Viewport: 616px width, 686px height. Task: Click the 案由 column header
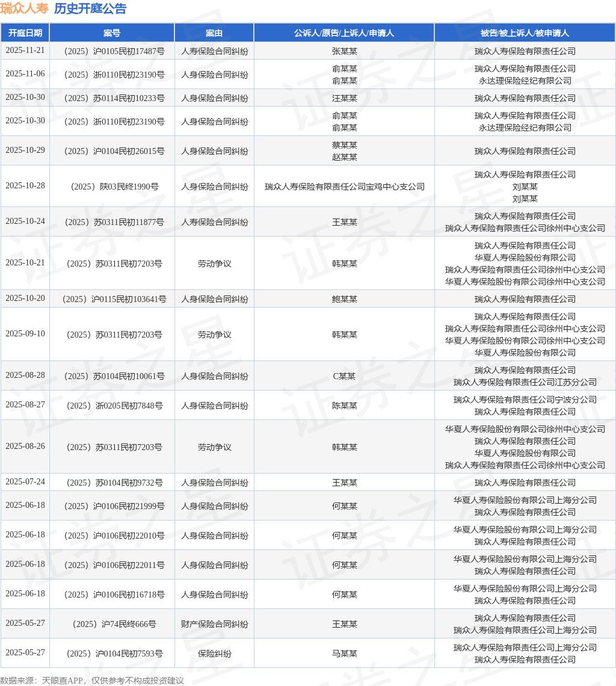pyautogui.click(x=214, y=33)
